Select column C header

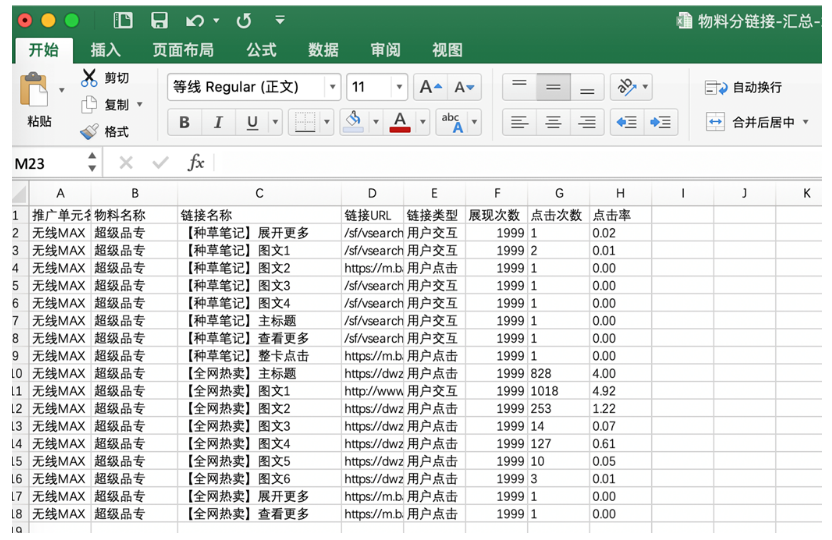[259, 193]
